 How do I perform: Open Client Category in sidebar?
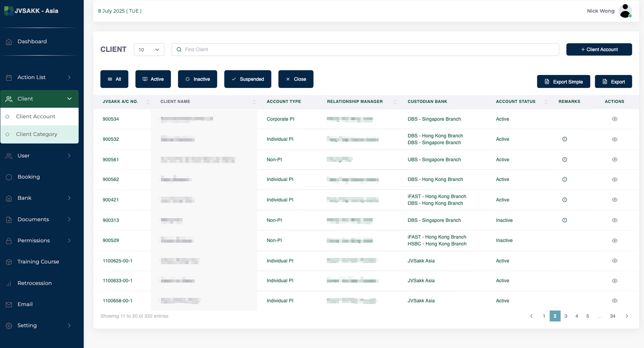tap(37, 134)
